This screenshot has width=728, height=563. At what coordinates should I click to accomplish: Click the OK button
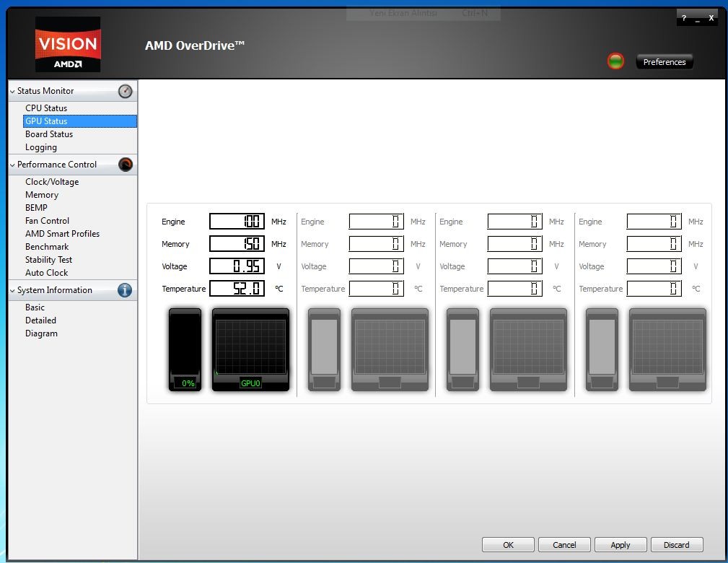tap(509, 545)
